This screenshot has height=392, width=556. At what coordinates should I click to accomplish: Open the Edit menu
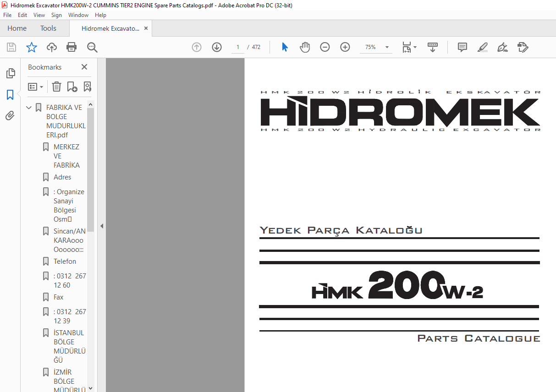pos(22,15)
